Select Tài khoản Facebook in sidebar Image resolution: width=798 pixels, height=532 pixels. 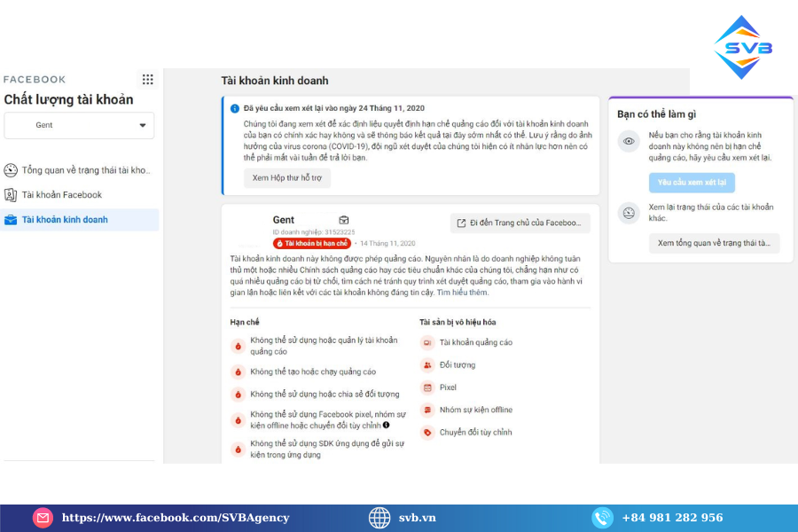[x=80, y=194]
